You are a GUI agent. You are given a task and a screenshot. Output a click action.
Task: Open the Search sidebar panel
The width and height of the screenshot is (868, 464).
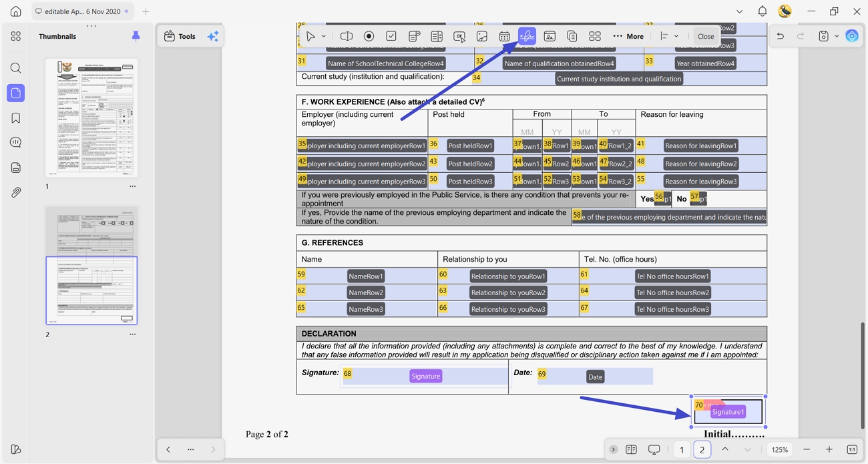point(16,68)
